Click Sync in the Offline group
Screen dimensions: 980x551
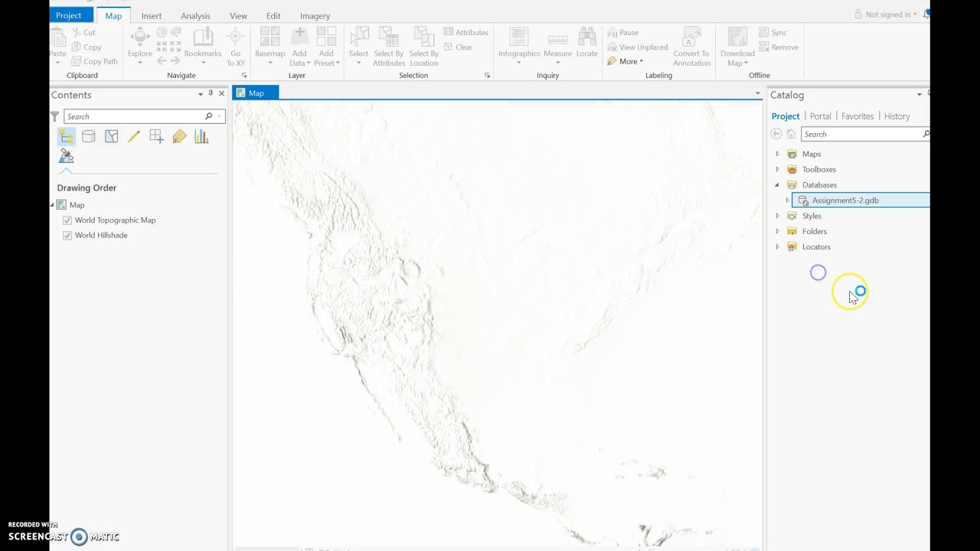(773, 32)
